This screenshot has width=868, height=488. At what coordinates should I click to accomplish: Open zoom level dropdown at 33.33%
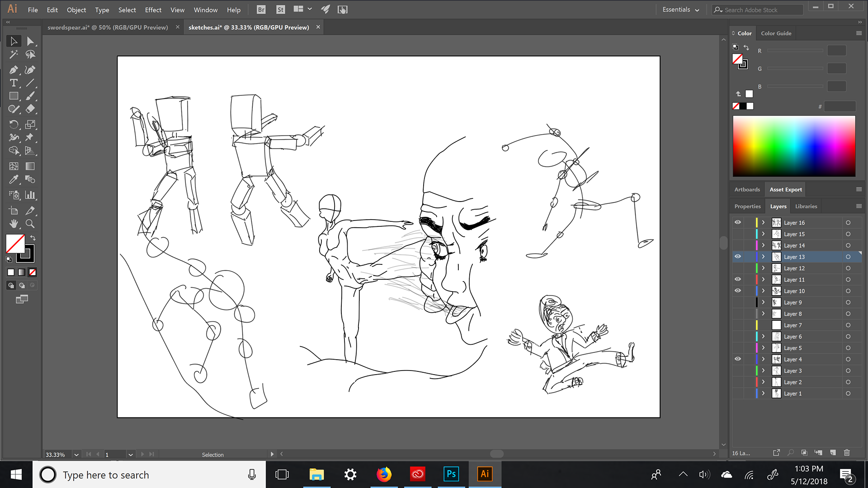[76, 455]
